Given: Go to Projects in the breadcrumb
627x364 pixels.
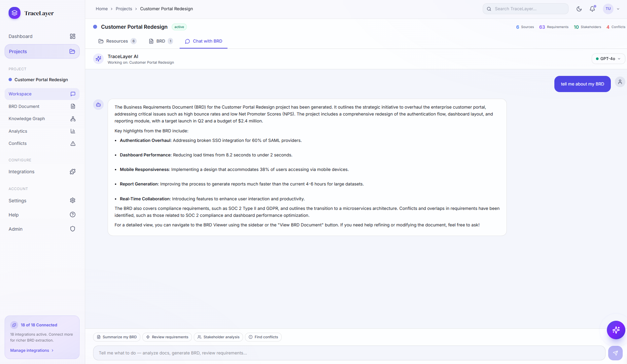Looking at the screenshot, I should [x=124, y=9].
